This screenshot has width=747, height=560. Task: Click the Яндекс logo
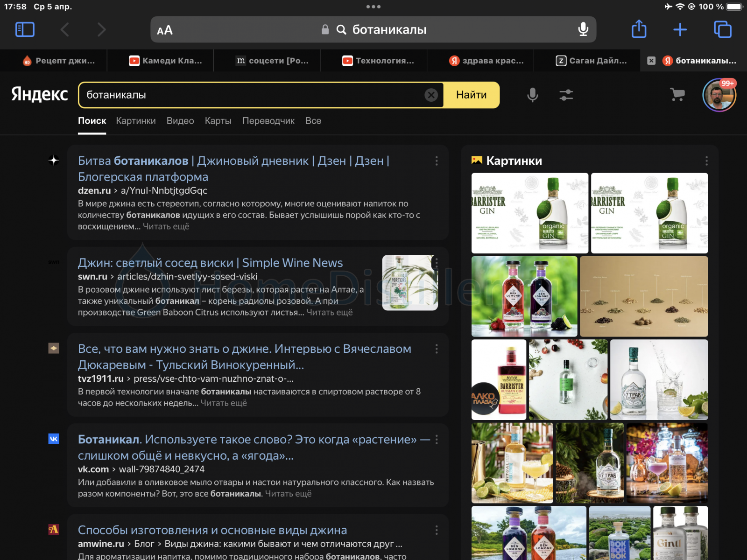point(40,94)
